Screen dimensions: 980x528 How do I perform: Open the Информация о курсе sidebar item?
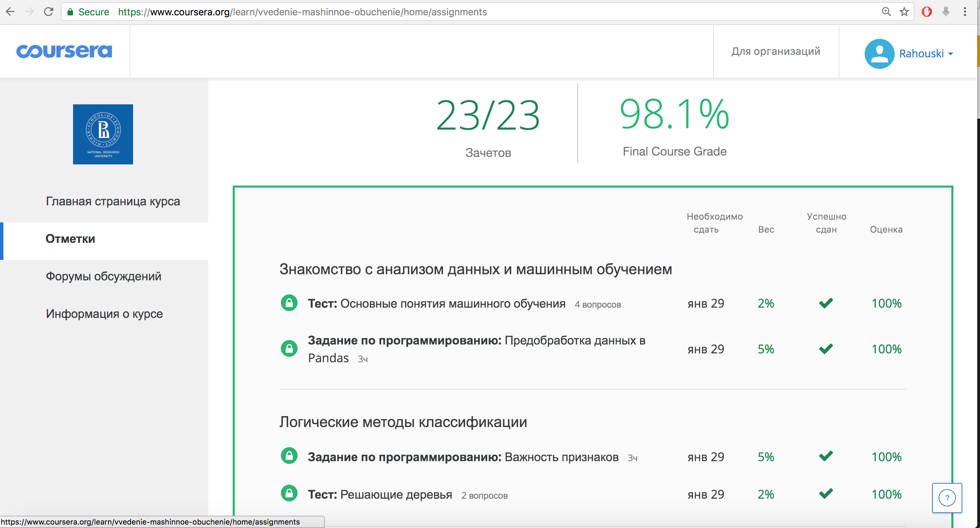pyautogui.click(x=104, y=314)
